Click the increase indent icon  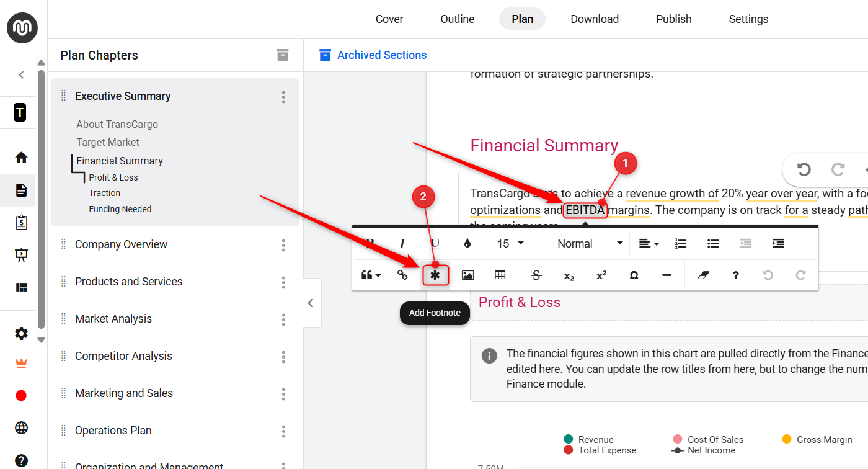778,244
